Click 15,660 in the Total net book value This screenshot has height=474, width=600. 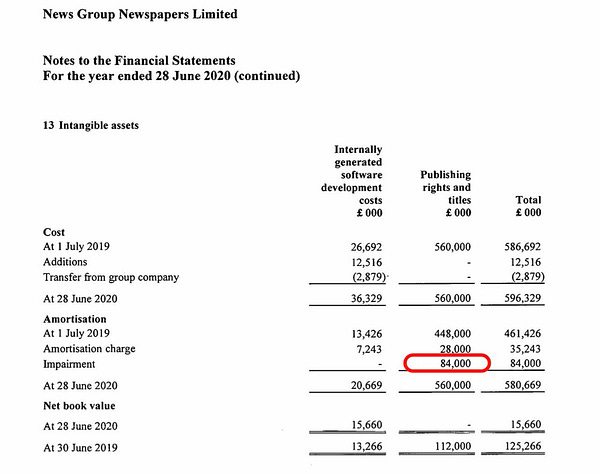point(525,425)
